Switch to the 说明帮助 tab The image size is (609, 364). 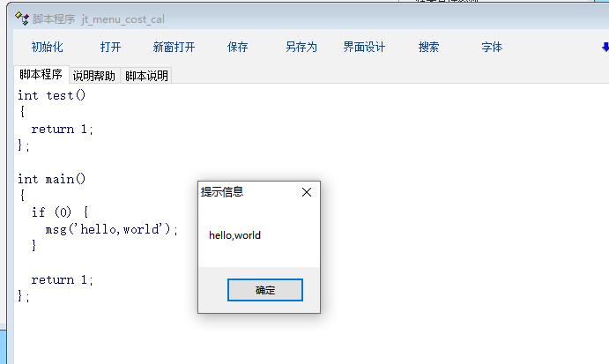click(x=93, y=77)
